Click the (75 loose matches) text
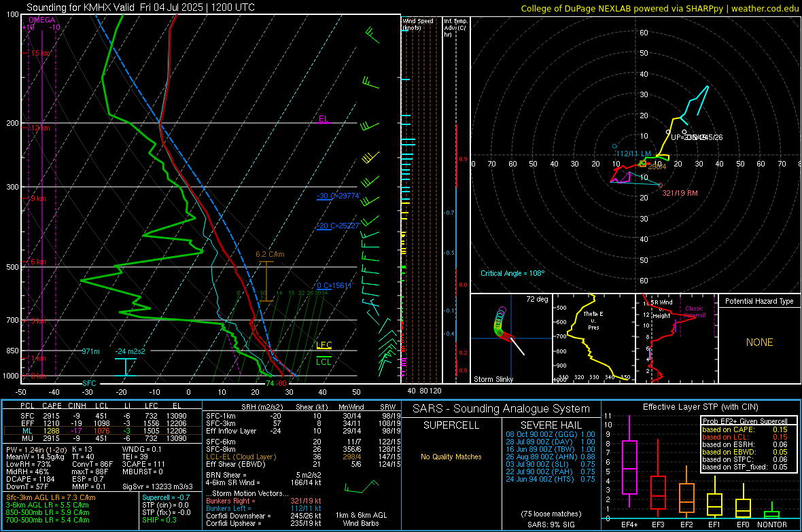 tap(551, 514)
